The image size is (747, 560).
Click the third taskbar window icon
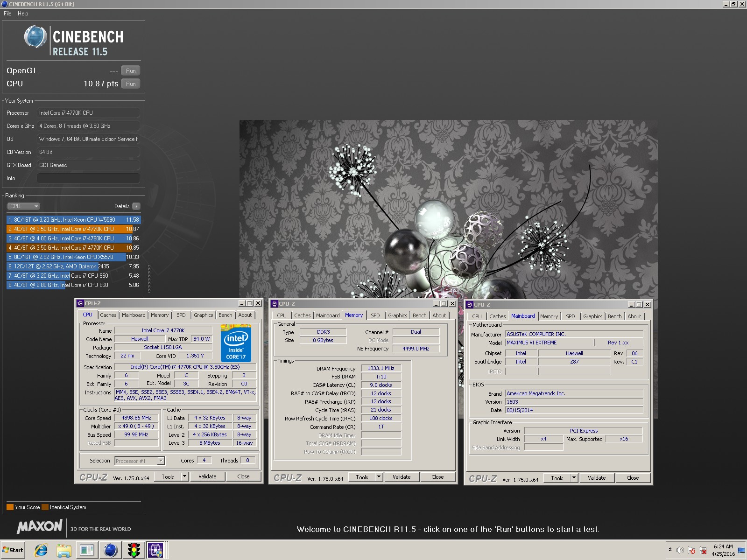(87, 550)
